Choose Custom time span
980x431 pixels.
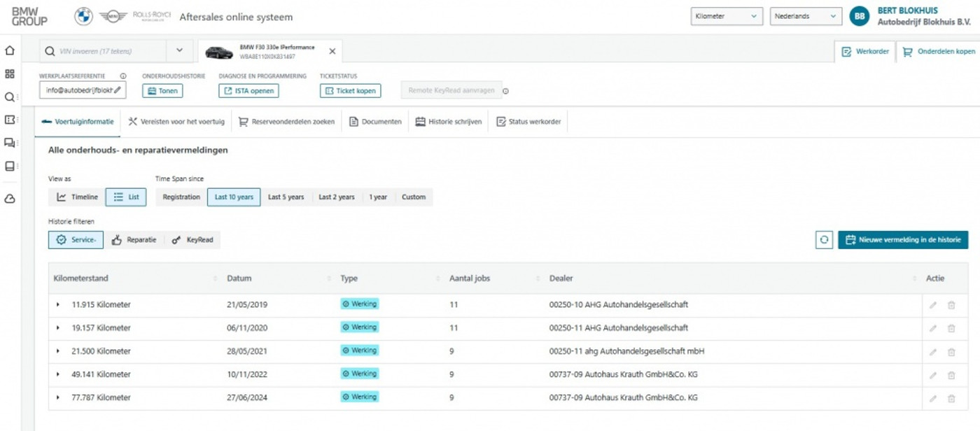click(414, 197)
